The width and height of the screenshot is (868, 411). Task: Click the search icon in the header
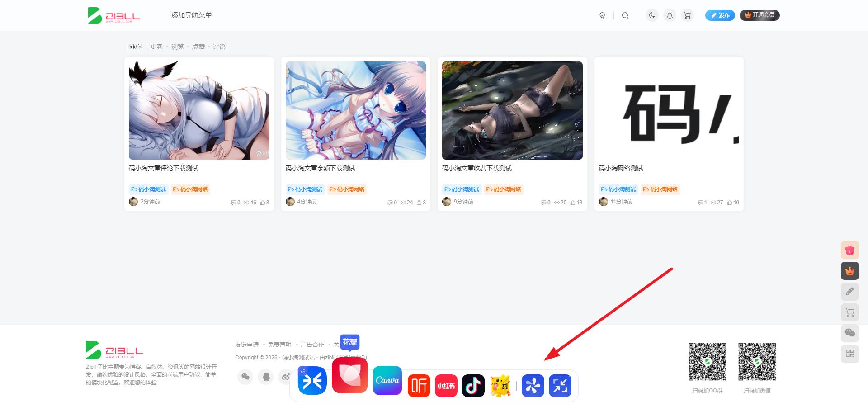625,15
